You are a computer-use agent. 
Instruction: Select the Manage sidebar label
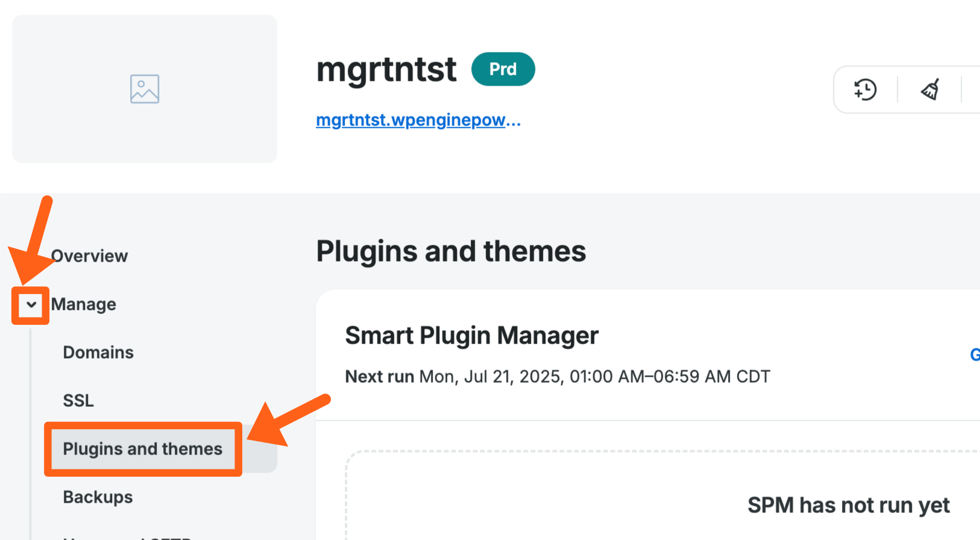[x=84, y=304]
